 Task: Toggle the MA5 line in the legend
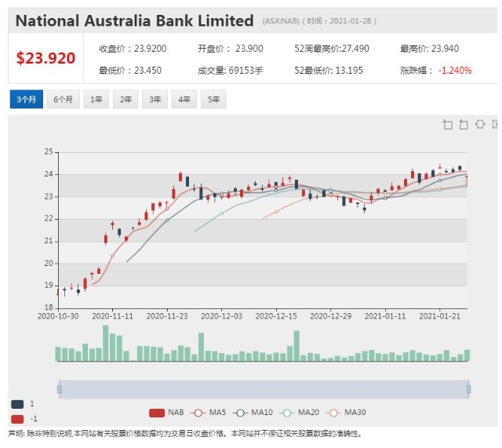tap(208, 413)
